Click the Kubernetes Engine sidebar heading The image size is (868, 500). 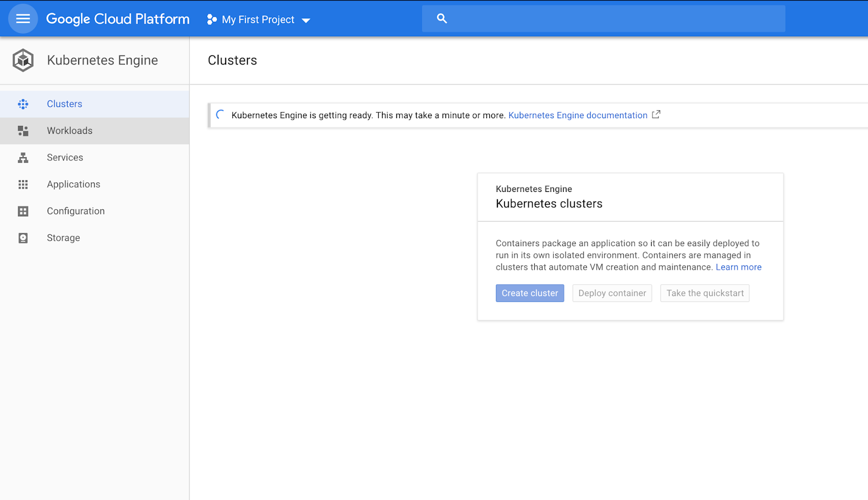point(103,60)
